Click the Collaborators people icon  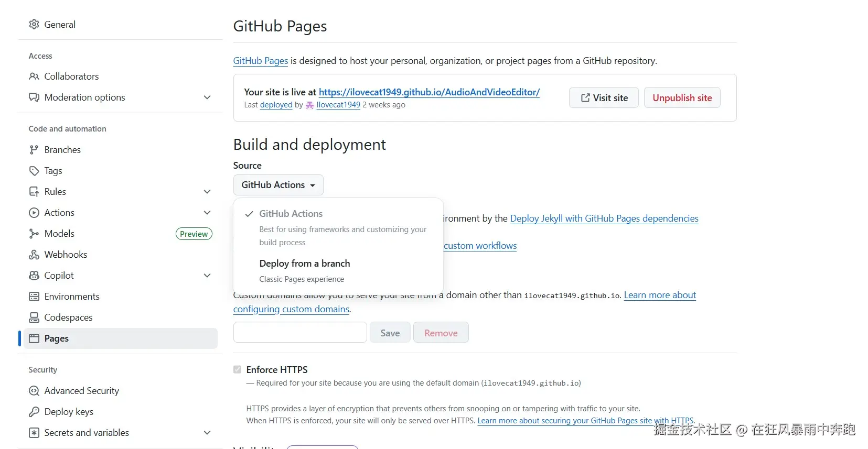[34, 76]
